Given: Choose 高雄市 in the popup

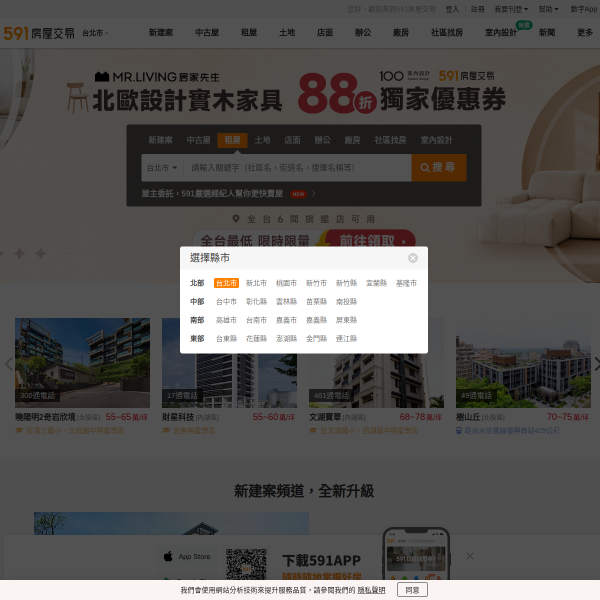Looking at the screenshot, I should [x=226, y=320].
